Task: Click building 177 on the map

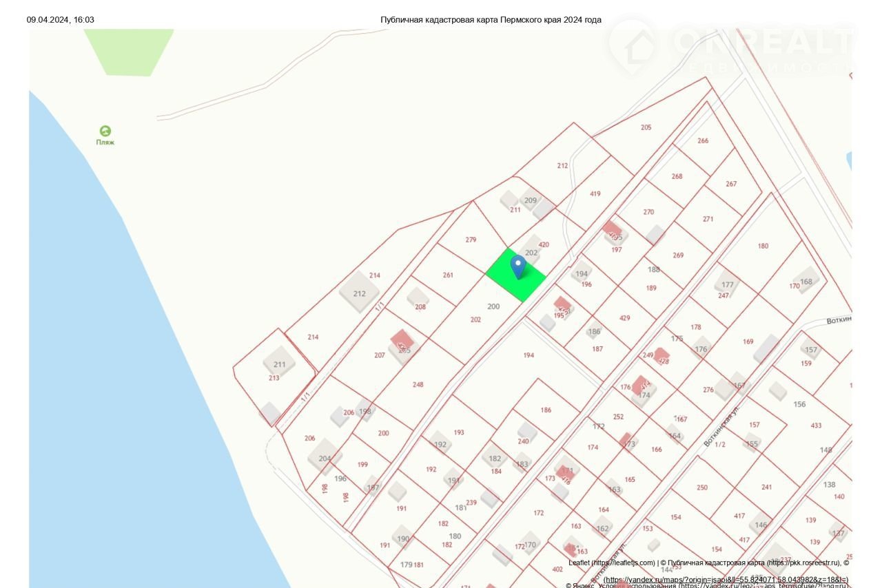Action: pyautogui.click(x=727, y=284)
